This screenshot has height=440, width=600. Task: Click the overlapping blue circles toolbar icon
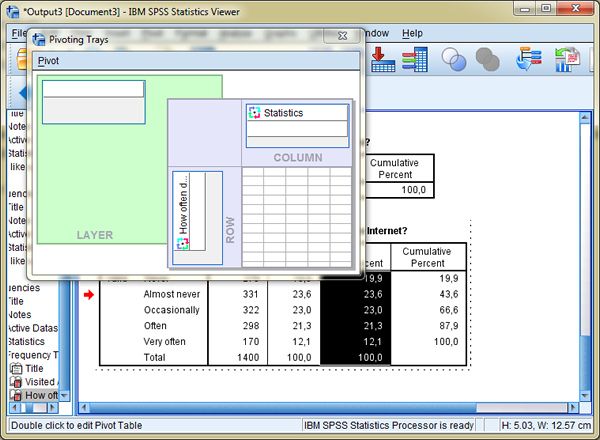coord(454,59)
